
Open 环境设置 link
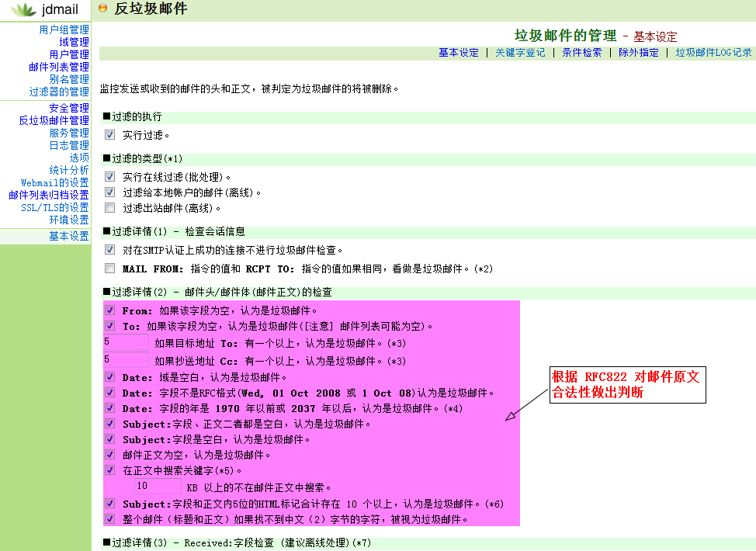coord(69,220)
